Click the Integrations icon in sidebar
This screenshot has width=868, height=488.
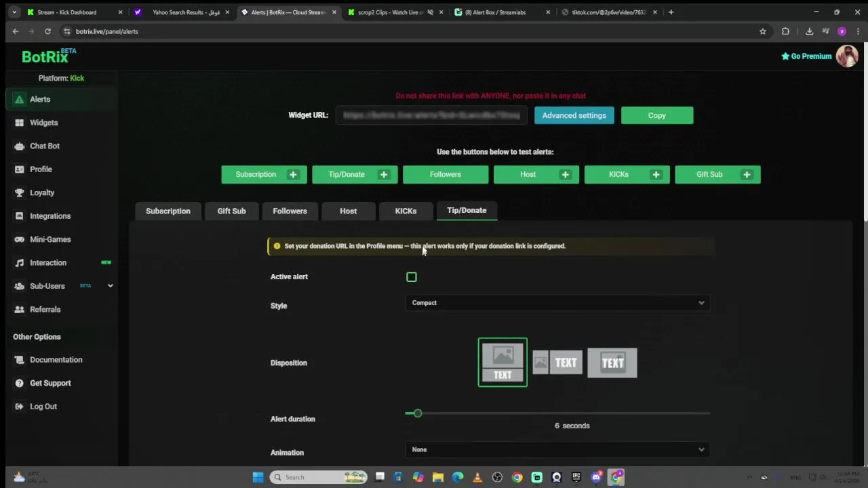click(x=19, y=216)
